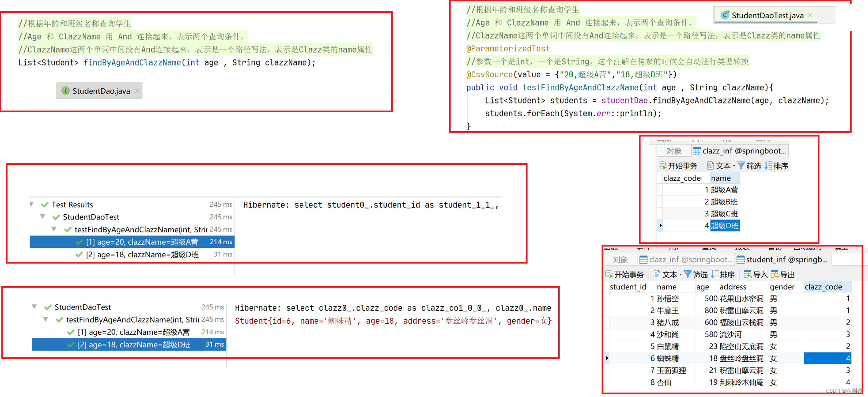Select 孙悟空 name cell

[x=675, y=299]
